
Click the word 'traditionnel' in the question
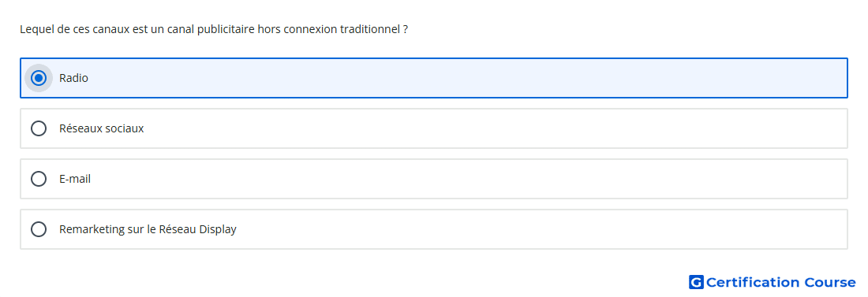click(369, 29)
